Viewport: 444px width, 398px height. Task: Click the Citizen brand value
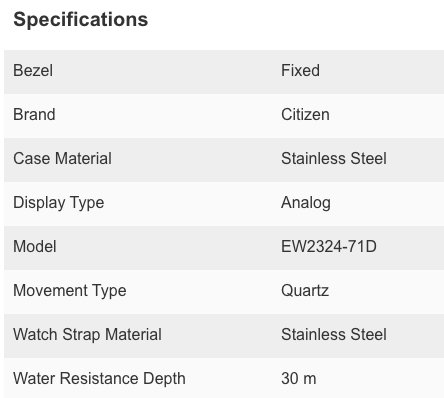[x=305, y=115]
